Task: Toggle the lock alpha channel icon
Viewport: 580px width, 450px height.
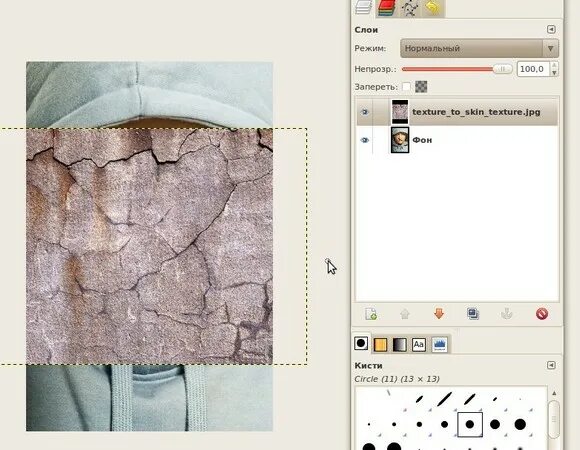Action: coord(421,87)
